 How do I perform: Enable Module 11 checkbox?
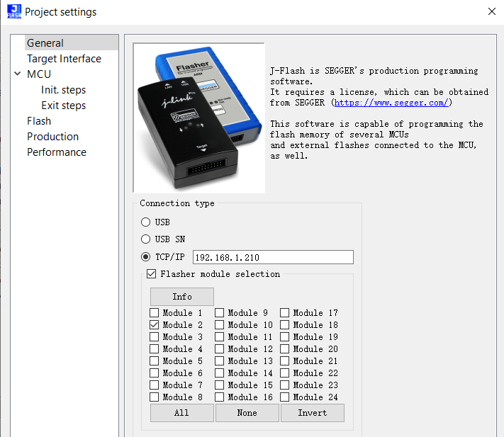[x=220, y=337]
